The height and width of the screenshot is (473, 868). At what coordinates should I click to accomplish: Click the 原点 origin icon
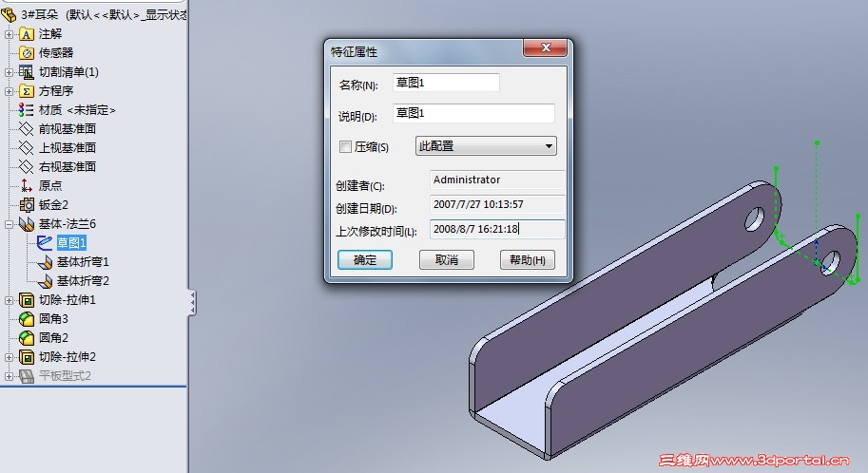(x=26, y=186)
